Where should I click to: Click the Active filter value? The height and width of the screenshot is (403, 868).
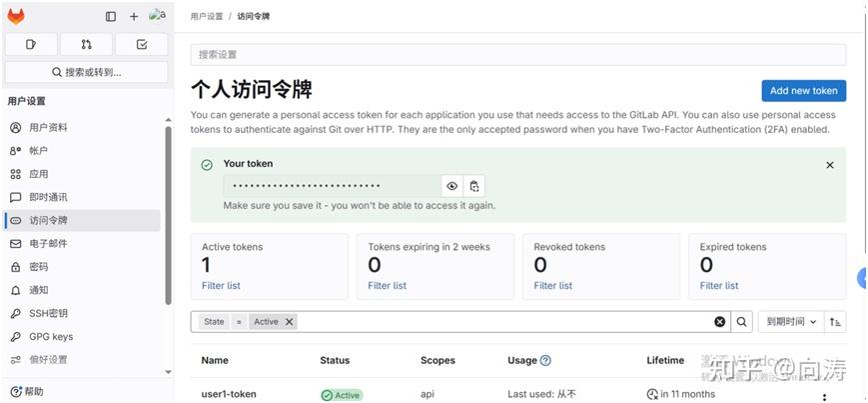pos(267,322)
